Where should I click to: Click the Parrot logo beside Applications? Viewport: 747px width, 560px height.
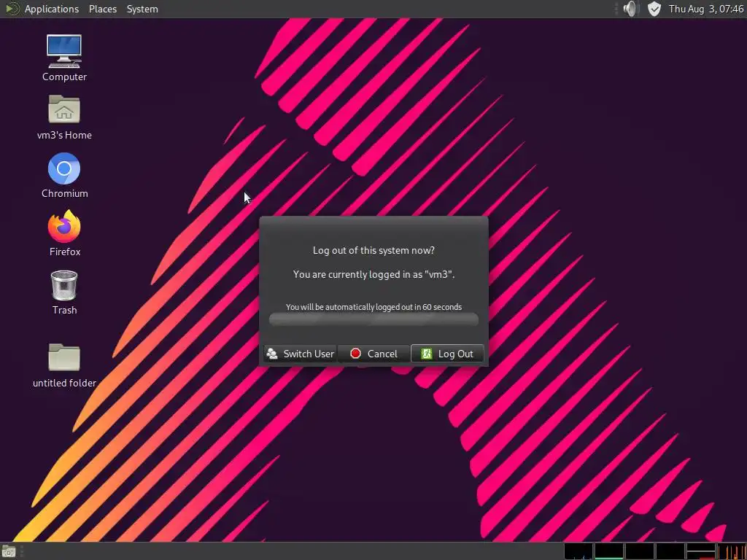(12, 9)
